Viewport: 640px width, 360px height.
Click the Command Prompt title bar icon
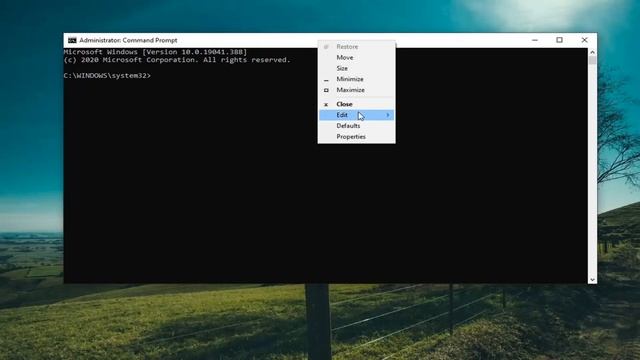point(72,40)
